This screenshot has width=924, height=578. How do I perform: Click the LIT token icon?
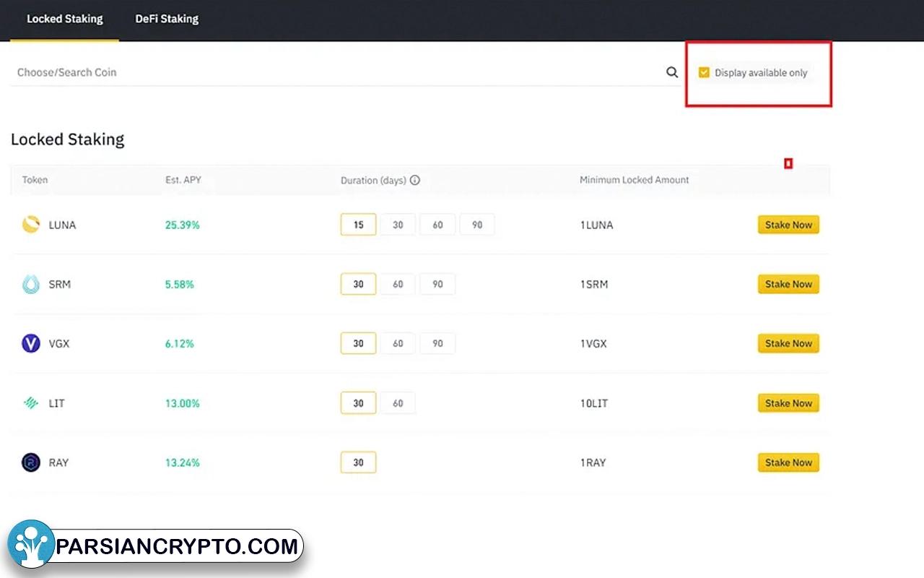click(31, 403)
